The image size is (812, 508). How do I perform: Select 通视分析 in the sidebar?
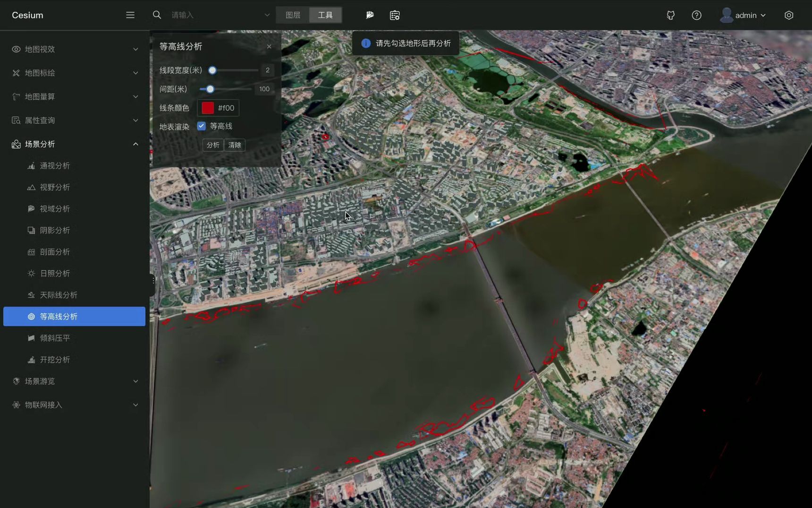click(74, 166)
